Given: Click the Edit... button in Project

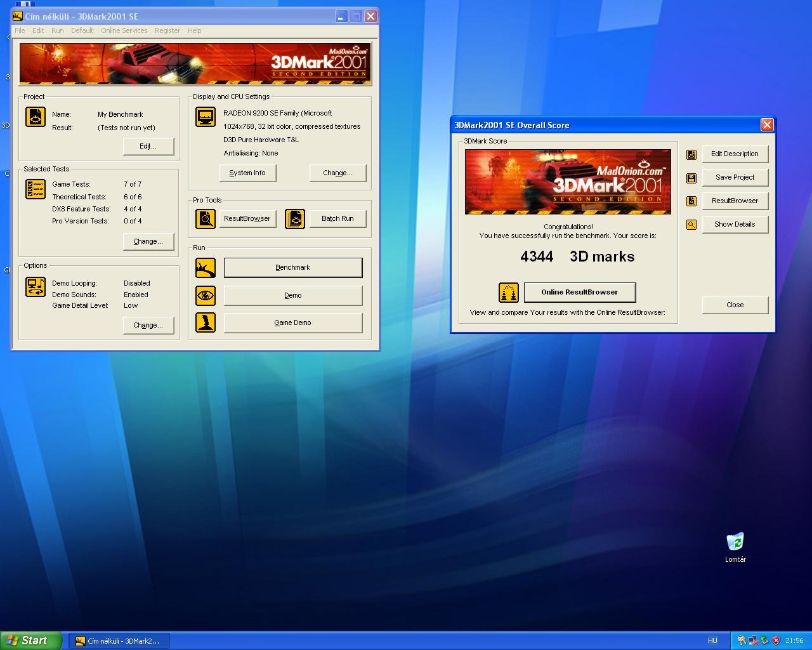Looking at the screenshot, I should coord(148,146).
